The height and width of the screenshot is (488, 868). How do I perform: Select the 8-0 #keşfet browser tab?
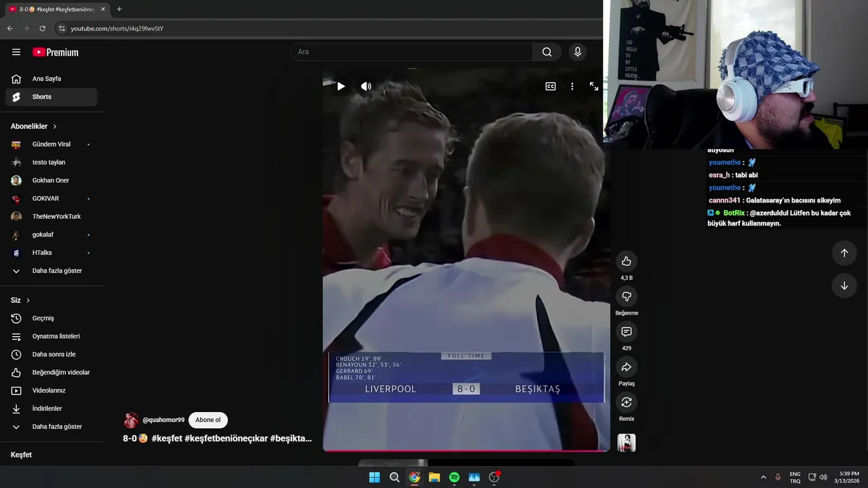pyautogui.click(x=57, y=9)
